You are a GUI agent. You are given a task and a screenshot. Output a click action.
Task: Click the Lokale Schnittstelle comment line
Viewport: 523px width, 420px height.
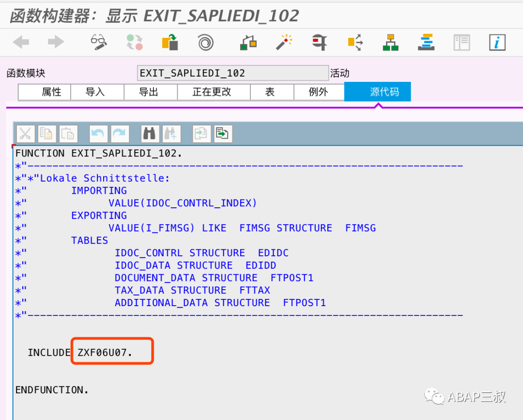tap(92, 178)
